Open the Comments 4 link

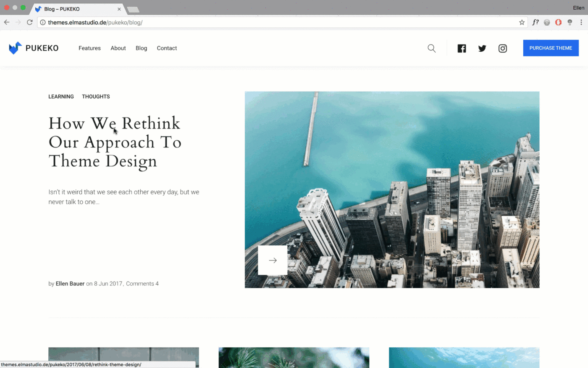pyautogui.click(x=142, y=284)
